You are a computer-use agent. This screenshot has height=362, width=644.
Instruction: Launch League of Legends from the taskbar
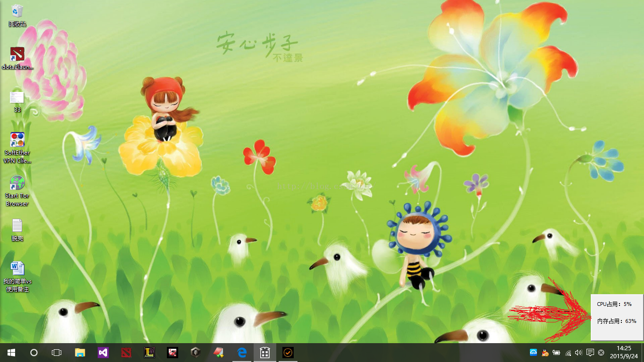(x=149, y=353)
